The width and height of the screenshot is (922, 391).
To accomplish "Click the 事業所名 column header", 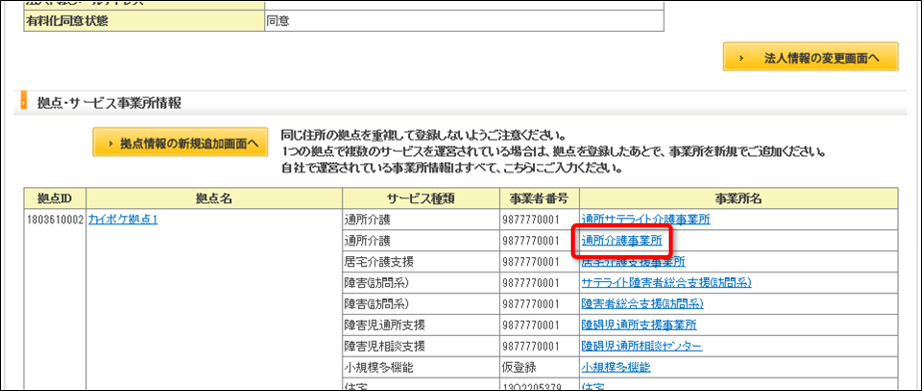I will point(739,199).
